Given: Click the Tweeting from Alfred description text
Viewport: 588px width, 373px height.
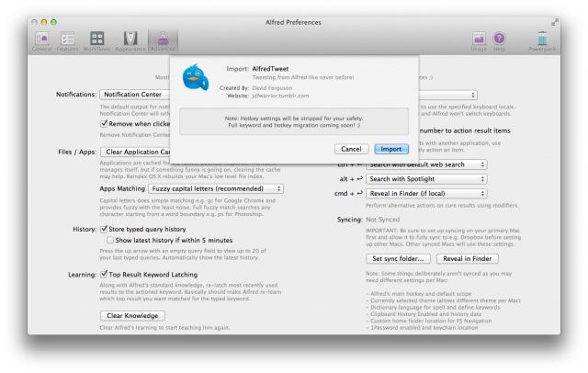Looking at the screenshot, I should (x=303, y=77).
